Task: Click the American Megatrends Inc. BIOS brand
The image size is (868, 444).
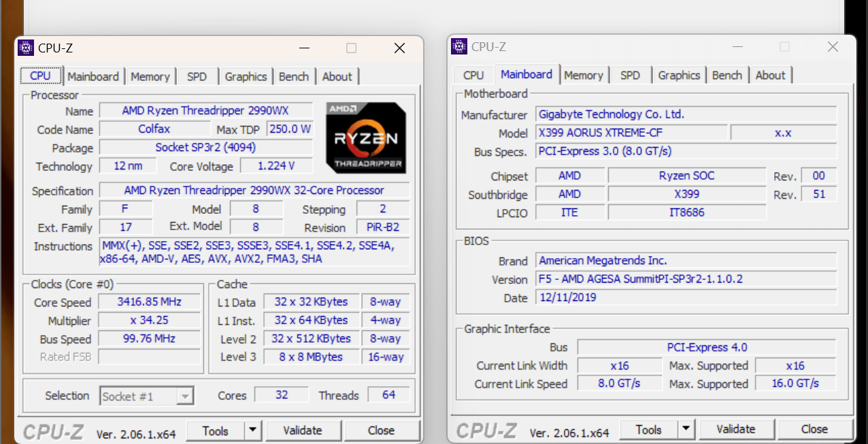Action: [686, 260]
